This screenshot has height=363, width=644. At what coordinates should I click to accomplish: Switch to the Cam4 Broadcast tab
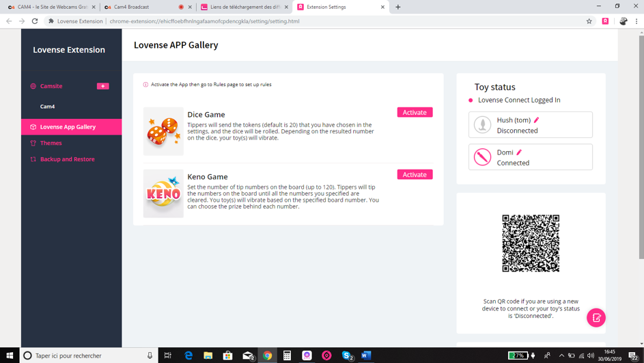[143, 7]
